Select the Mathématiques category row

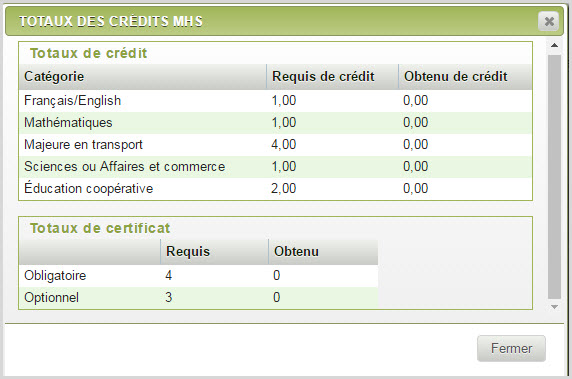[x=275, y=123]
